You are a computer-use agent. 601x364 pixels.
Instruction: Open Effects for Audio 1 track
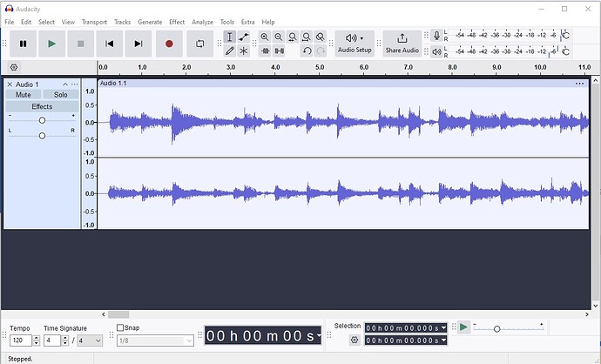[x=42, y=106]
